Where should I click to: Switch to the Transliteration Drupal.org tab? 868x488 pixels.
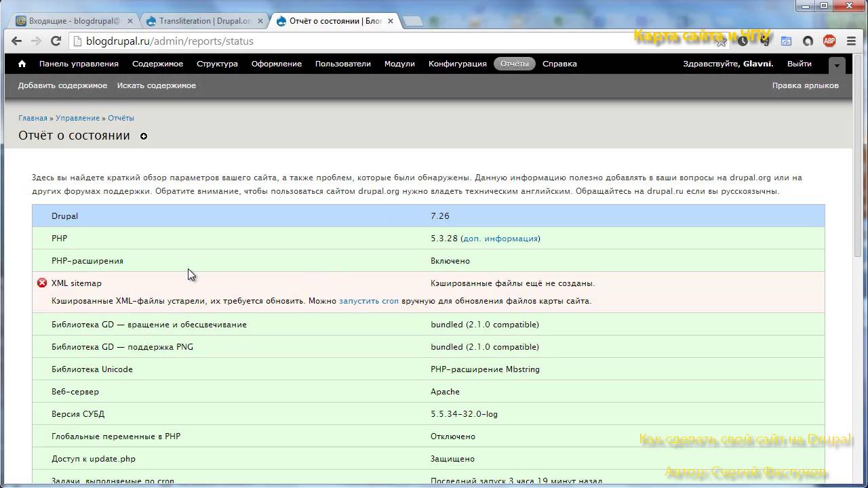click(204, 21)
